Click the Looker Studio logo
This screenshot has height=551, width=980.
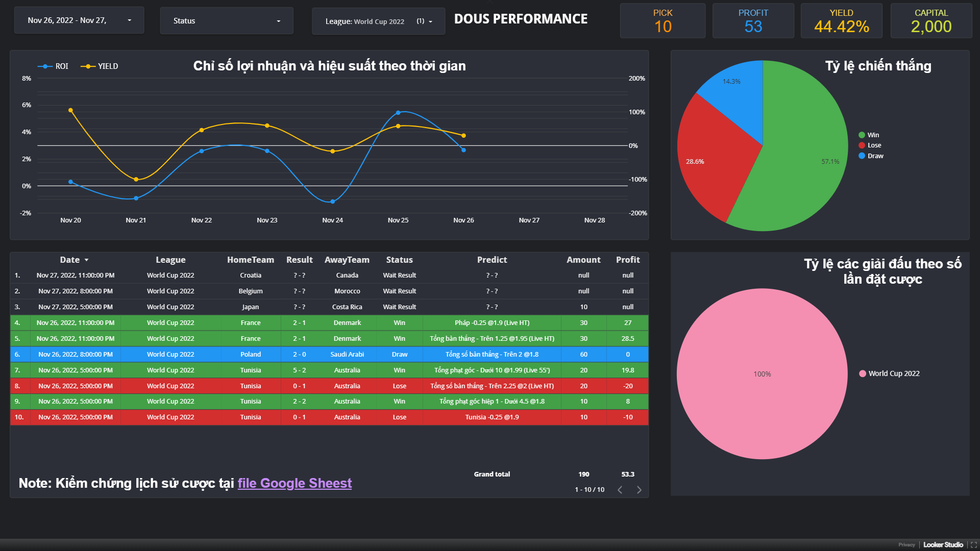pos(943,545)
